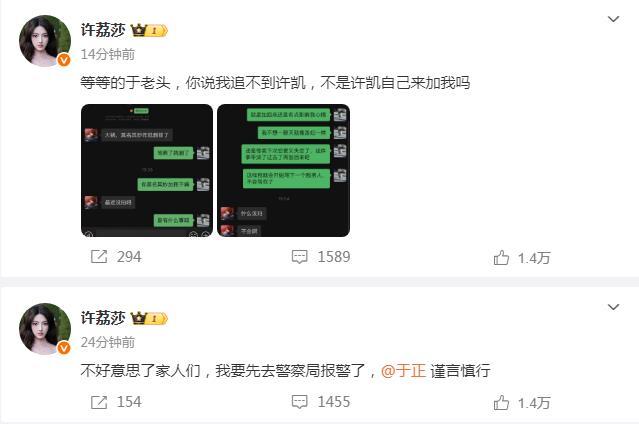Open comments on the post with 1455 replies
639x424 pixels.
(x=300, y=402)
